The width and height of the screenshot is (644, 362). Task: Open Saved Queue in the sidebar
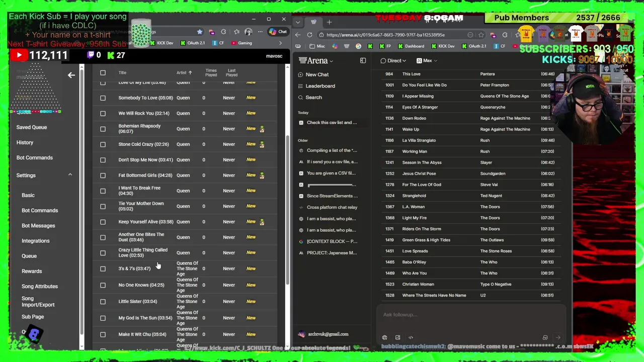[x=31, y=128]
